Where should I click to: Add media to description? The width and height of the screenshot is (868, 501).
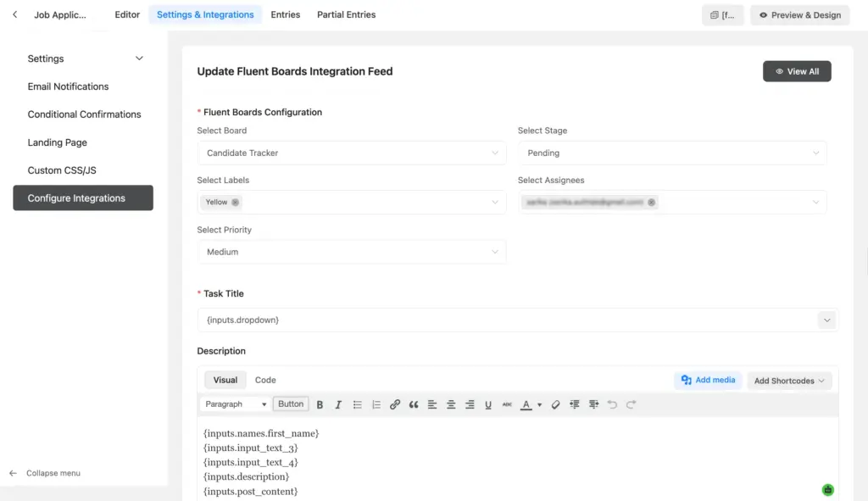point(708,381)
